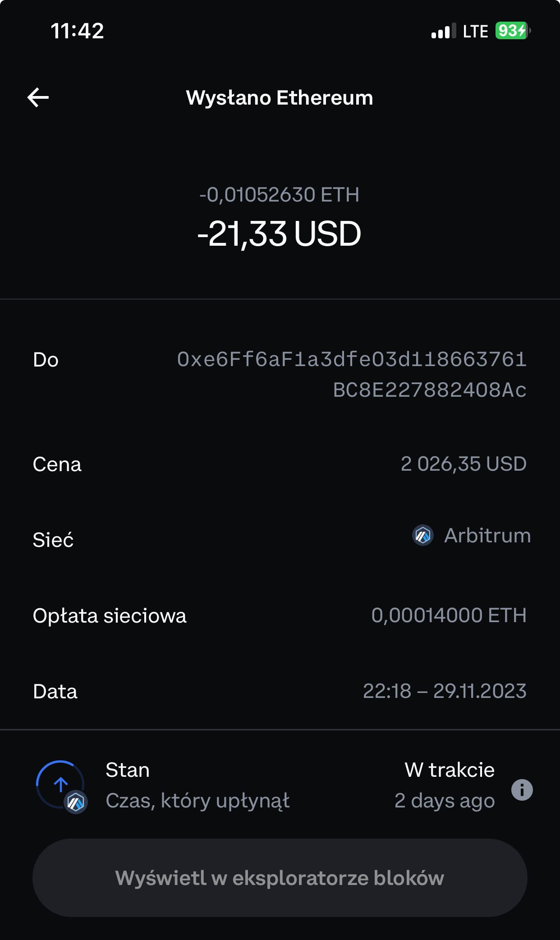The image size is (560, 940).
Task: Tap the 11:42 clock in status bar
Action: pyautogui.click(x=77, y=31)
